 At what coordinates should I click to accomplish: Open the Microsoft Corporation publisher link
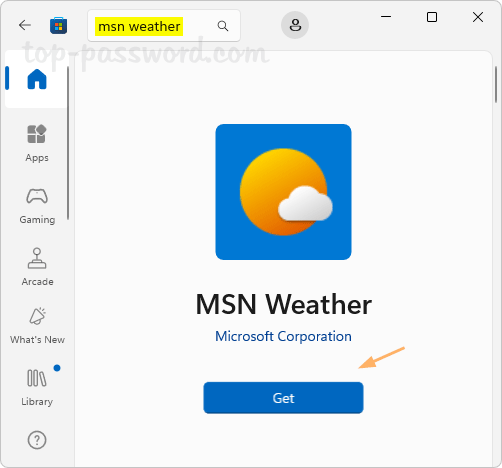point(283,336)
